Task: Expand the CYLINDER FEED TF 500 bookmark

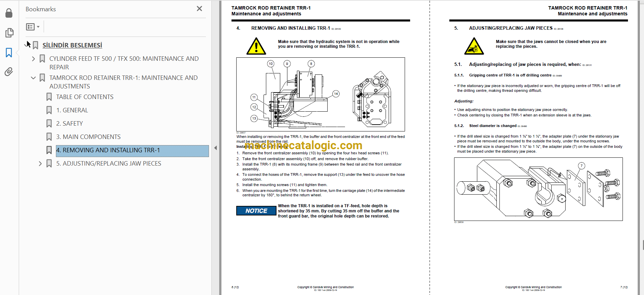Action: click(x=33, y=59)
